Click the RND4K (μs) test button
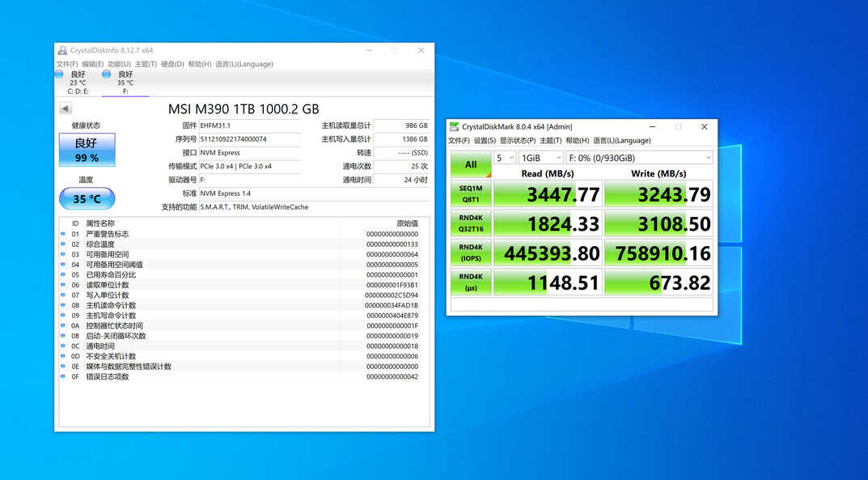Screen dimensions: 868x480 471,282
